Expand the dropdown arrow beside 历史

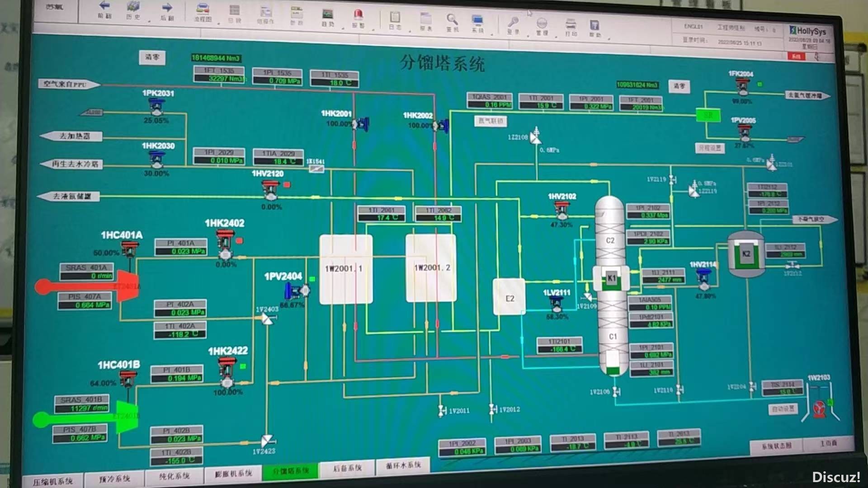(149, 20)
